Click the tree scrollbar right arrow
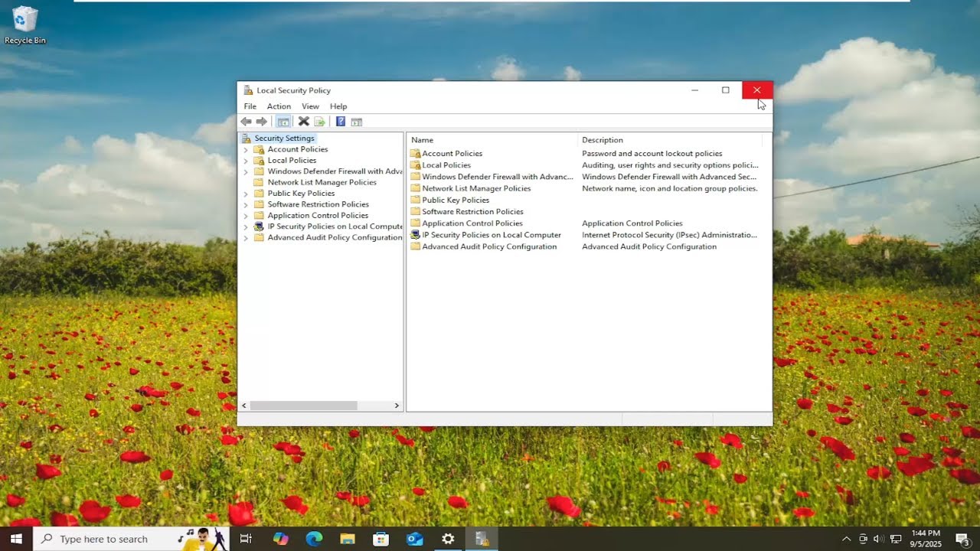980x551 pixels. coord(397,406)
